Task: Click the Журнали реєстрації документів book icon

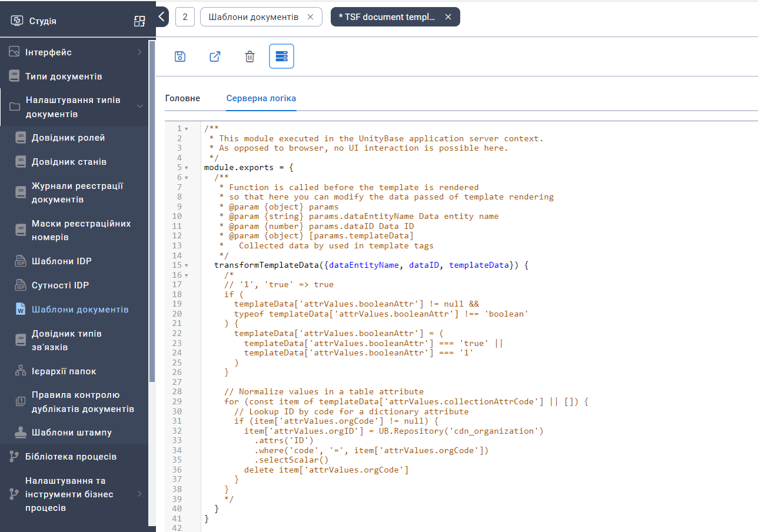Action: pos(21,192)
